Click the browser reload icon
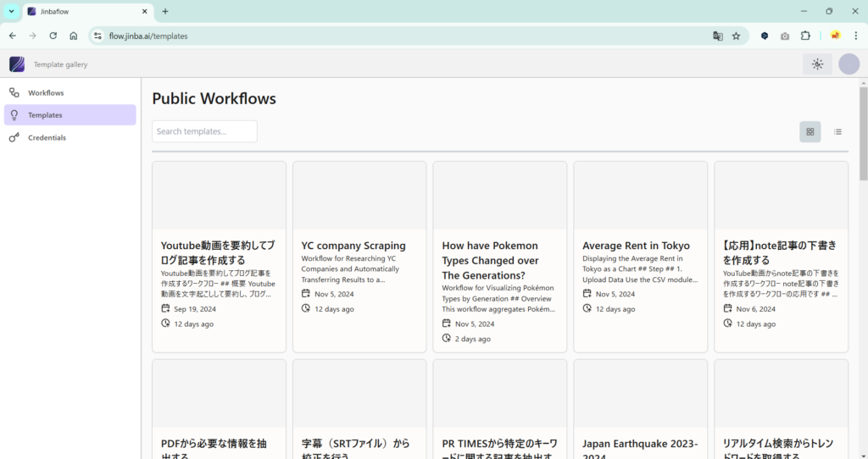The width and height of the screenshot is (868, 459). [x=53, y=36]
